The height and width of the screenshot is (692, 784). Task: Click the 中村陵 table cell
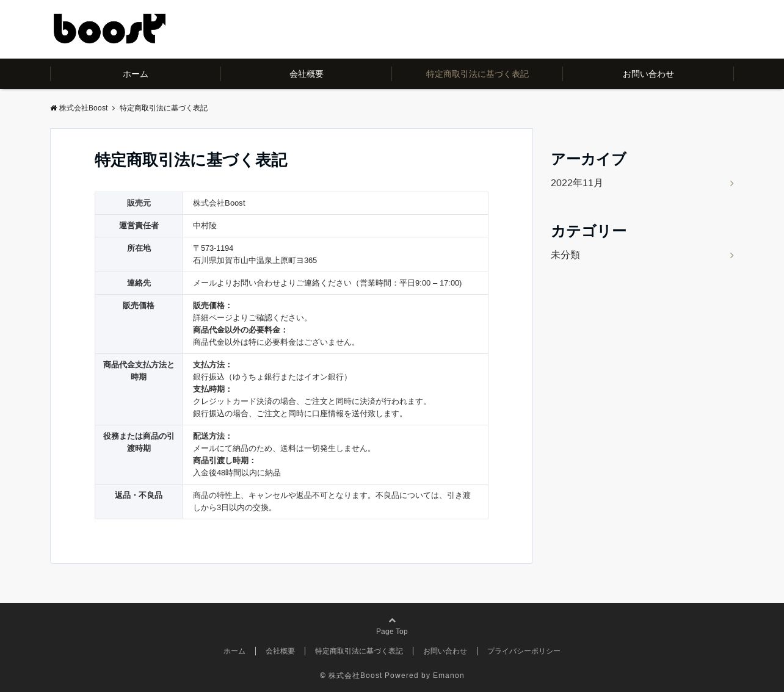click(335, 226)
